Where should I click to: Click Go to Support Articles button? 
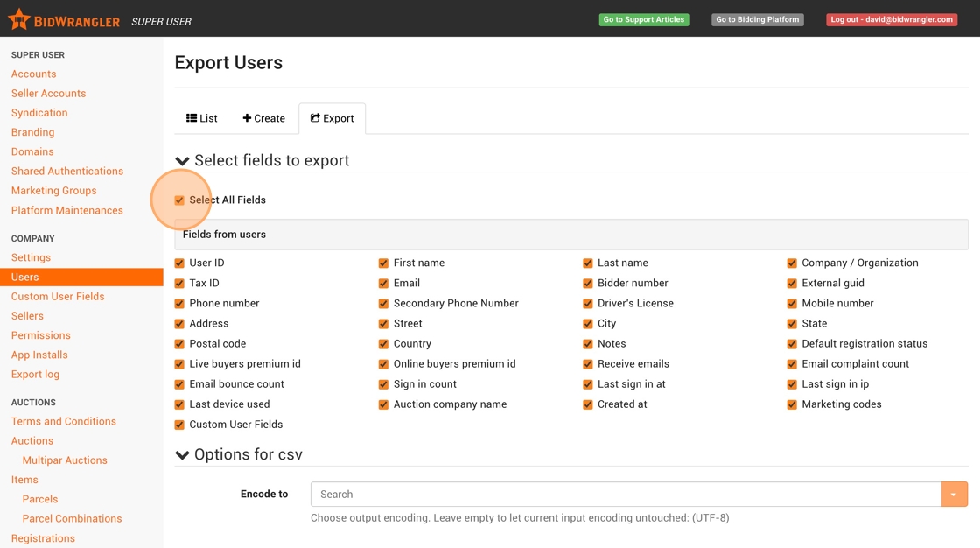pos(643,19)
